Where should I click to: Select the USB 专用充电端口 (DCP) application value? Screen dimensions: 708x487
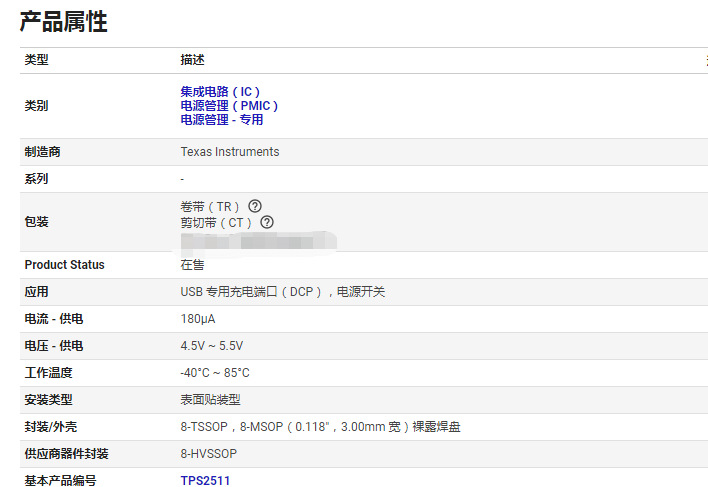[283, 292]
